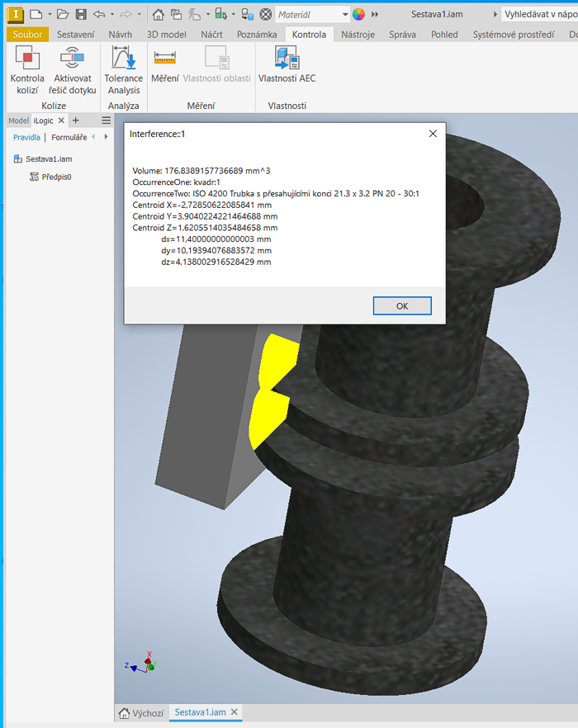
Task: Activate the Aktivovat řešič dotyku tool
Action: [73, 69]
